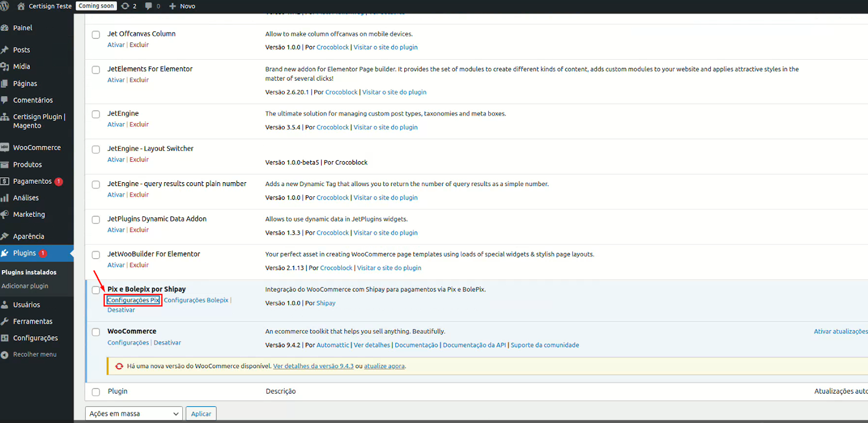
Task: Toggle the select-all checkbox in table footer
Action: (x=96, y=392)
